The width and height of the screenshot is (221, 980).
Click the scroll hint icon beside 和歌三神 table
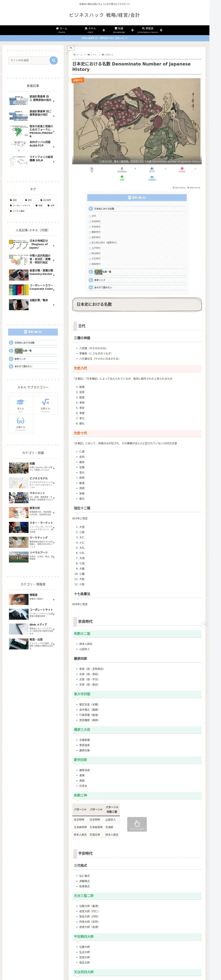tap(137, 824)
